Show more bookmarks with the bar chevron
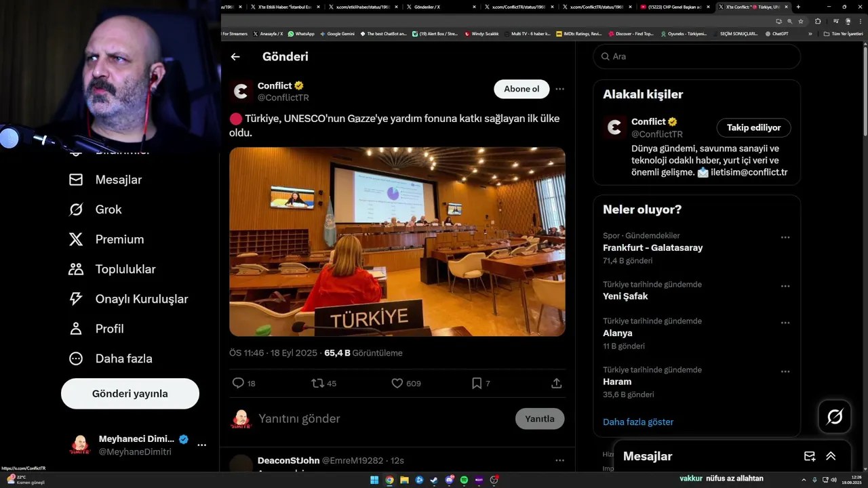Viewport: 868px width, 488px height. 810,33
